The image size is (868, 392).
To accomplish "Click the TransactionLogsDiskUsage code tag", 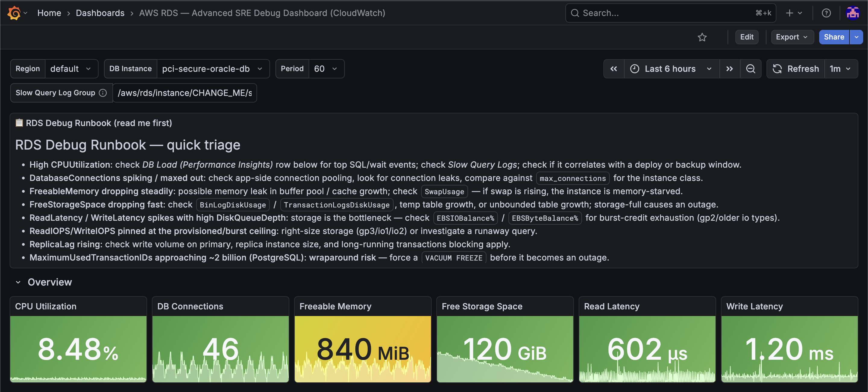I will [x=337, y=205].
